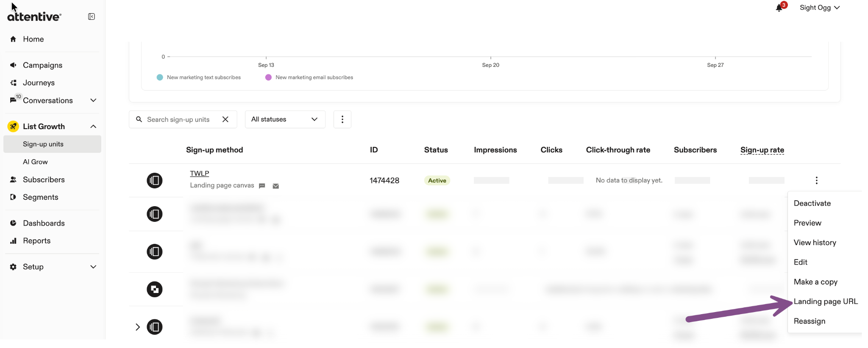Choose Preview in the context menu
The width and height of the screenshot is (868, 348).
click(x=807, y=223)
